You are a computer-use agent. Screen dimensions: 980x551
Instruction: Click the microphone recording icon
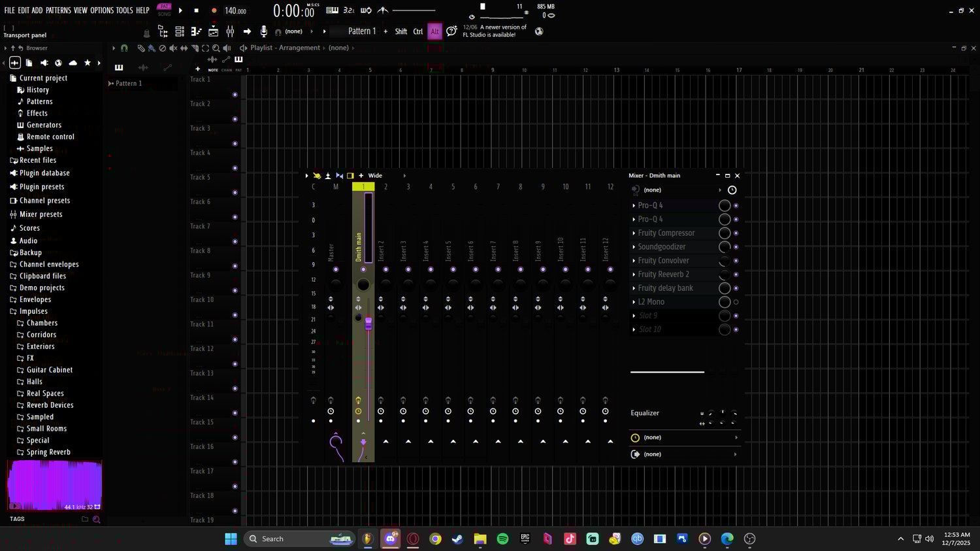(264, 31)
